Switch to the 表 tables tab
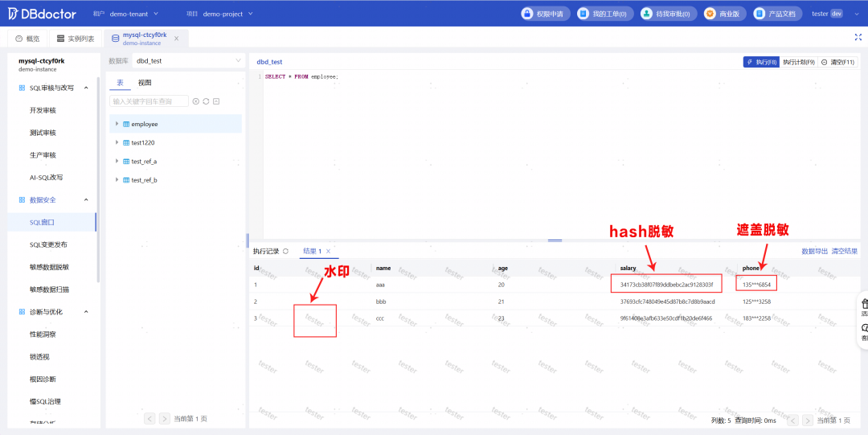868x435 pixels. pos(120,83)
